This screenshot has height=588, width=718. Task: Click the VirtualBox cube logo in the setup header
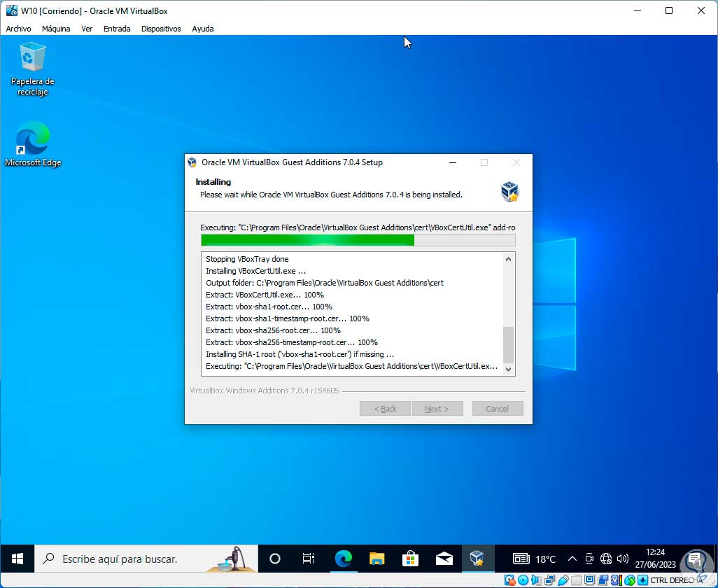[509, 191]
